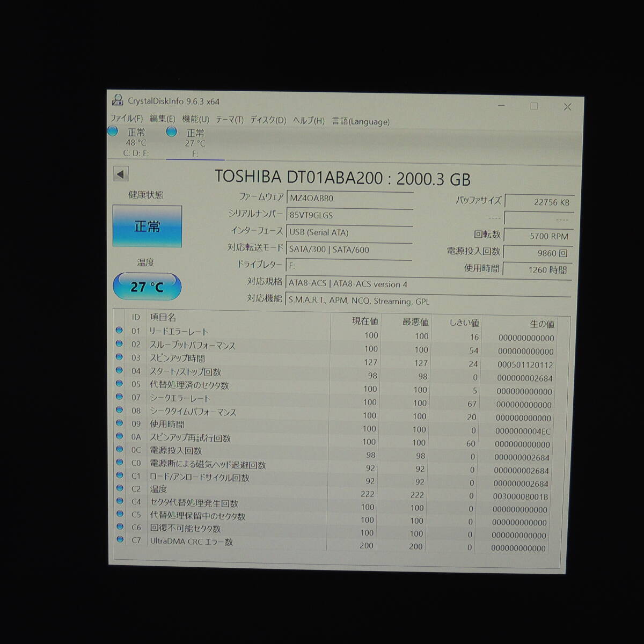The height and width of the screenshot is (644, 644).
Task: Minimize the CrystalDiskInfo window
Action: [x=501, y=106]
